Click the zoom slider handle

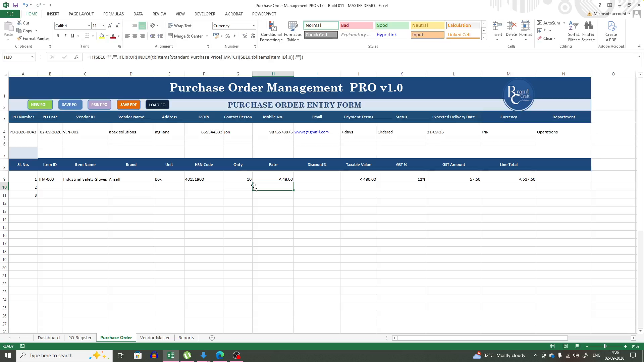click(x=605, y=346)
